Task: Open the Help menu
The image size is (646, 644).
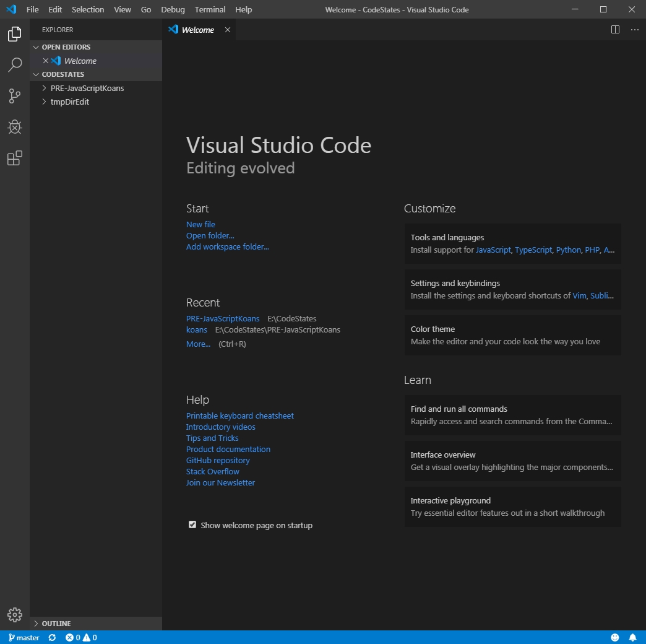Action: click(x=243, y=9)
